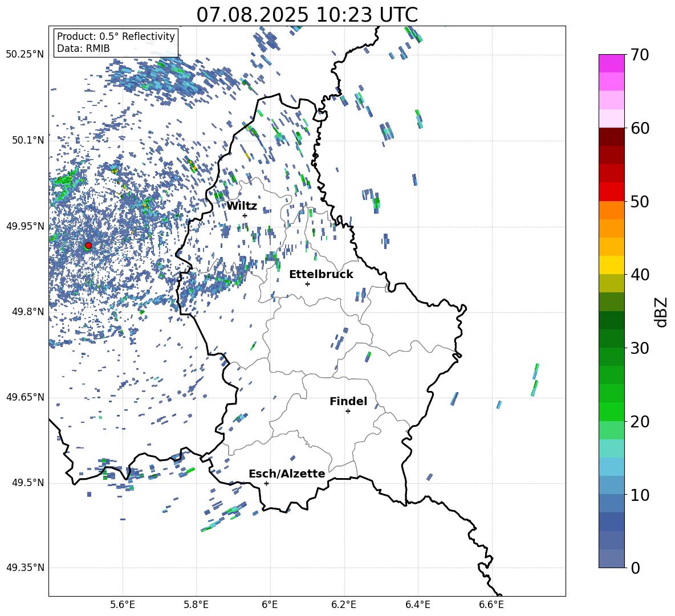The image size is (675, 616).
Task: Click the Ettelbruck city label
Action: (x=321, y=275)
